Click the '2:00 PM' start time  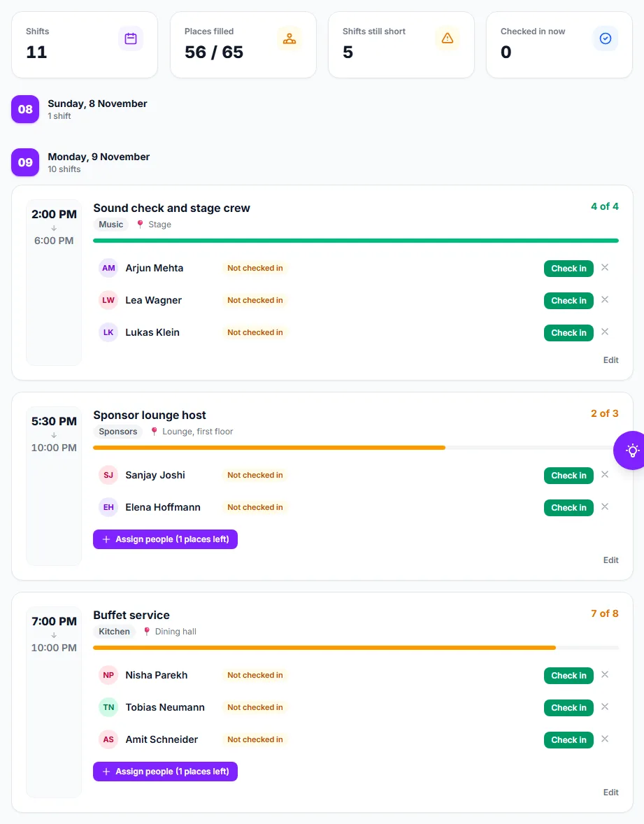[54, 215]
